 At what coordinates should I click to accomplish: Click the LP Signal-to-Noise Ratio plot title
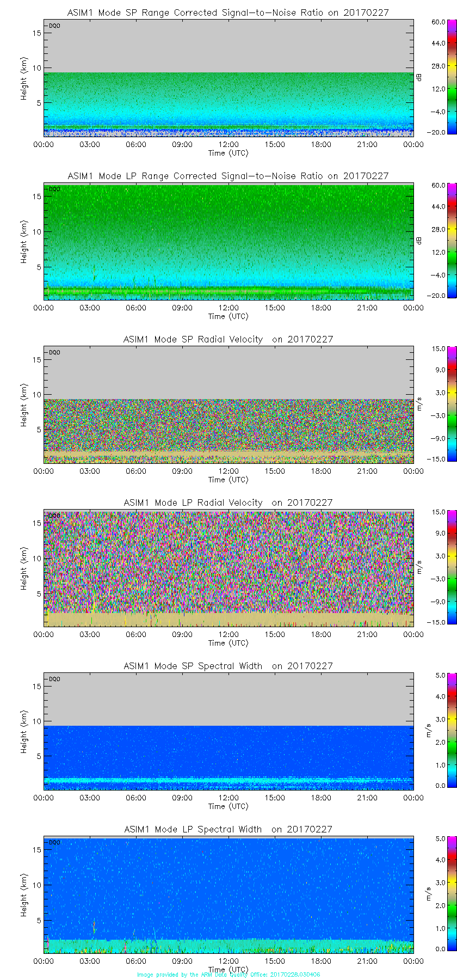[228, 176]
